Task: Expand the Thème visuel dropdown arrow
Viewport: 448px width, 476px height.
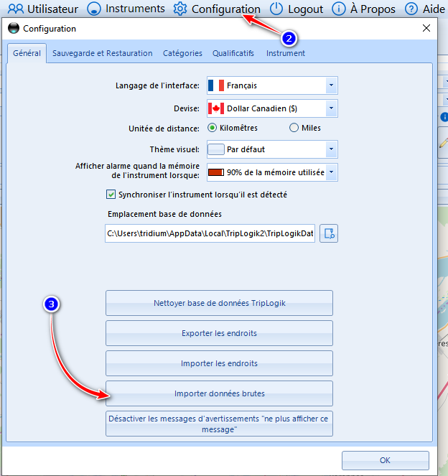Action: (x=331, y=149)
